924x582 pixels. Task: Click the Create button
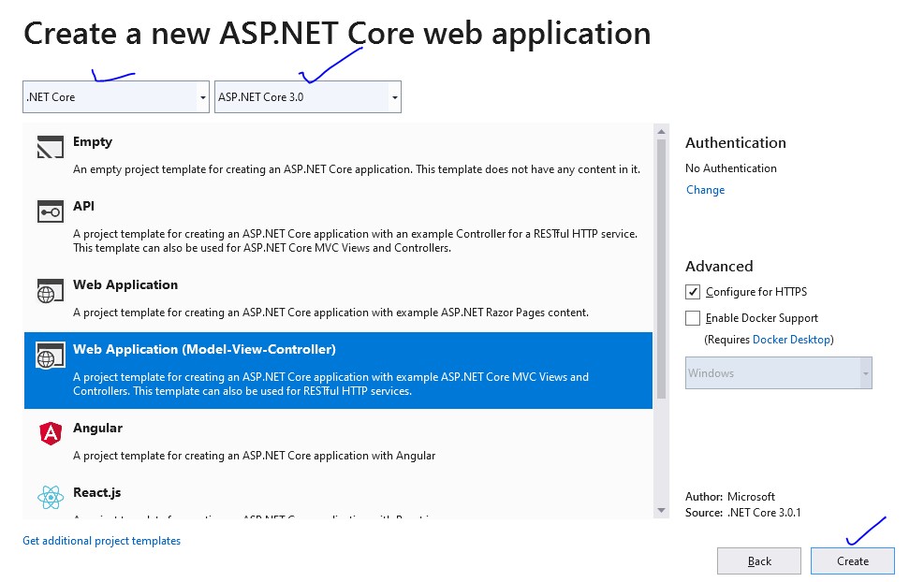pyautogui.click(x=852, y=560)
